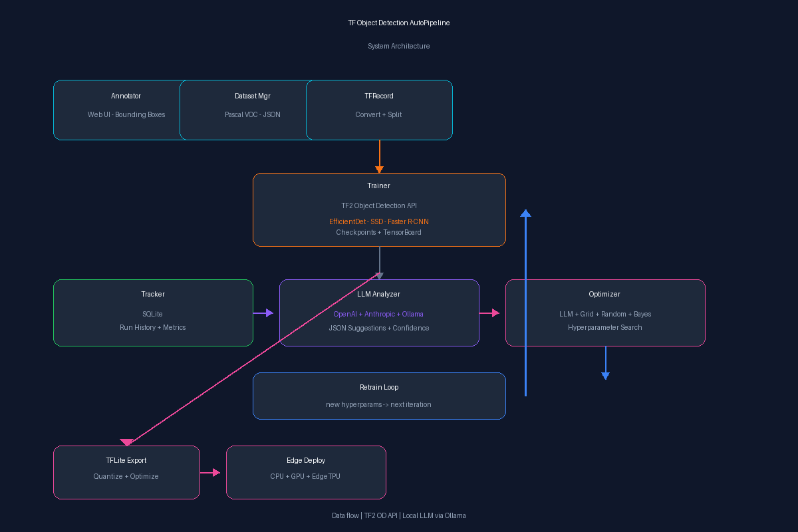The image size is (798, 532).
Task: Select purple 'OpenAI + Anthropic + Ollama' text
Action: pyautogui.click(x=379, y=315)
